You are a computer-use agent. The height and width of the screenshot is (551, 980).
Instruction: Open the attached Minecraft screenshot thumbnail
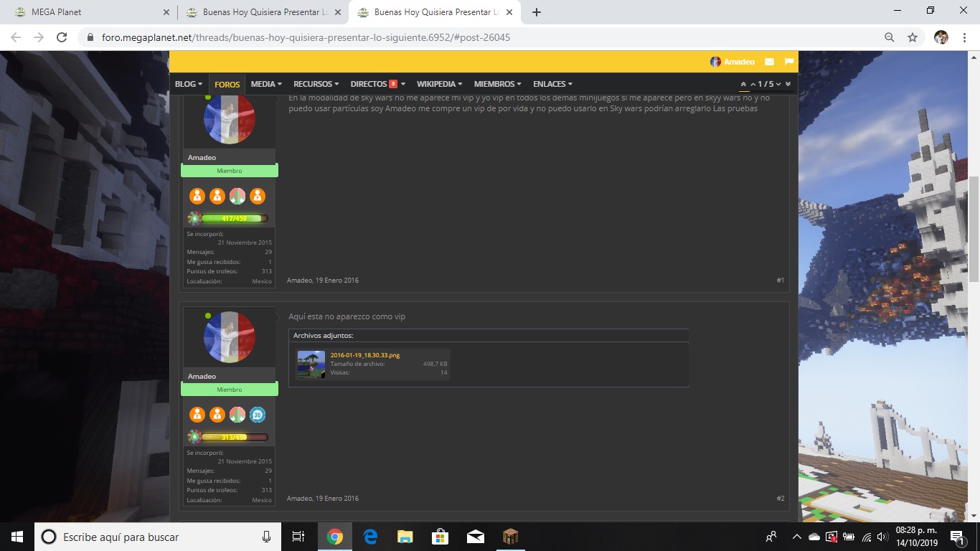pyautogui.click(x=311, y=364)
